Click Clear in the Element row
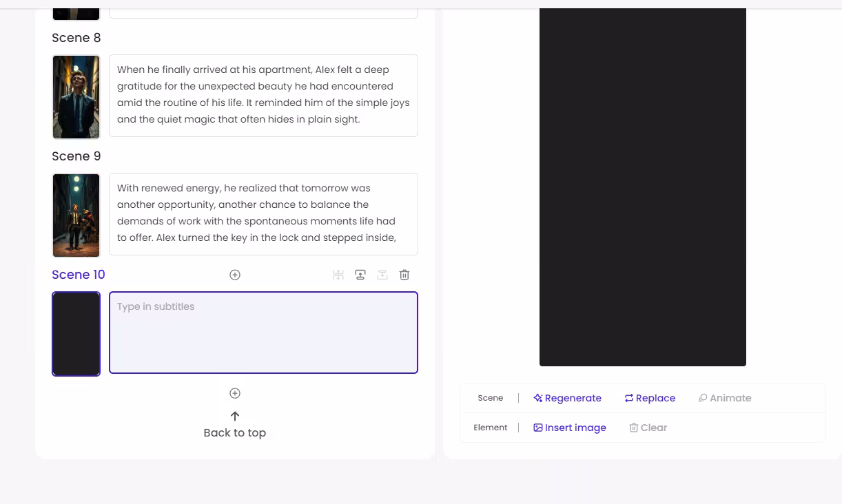The height and width of the screenshot is (504, 842). pyautogui.click(x=648, y=428)
